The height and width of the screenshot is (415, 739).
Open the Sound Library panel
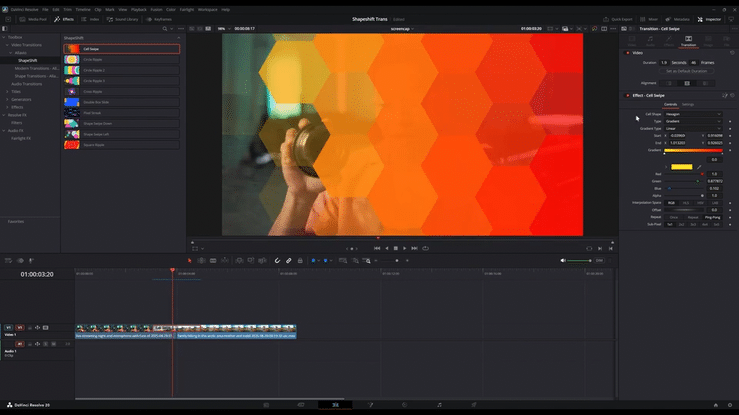123,19
